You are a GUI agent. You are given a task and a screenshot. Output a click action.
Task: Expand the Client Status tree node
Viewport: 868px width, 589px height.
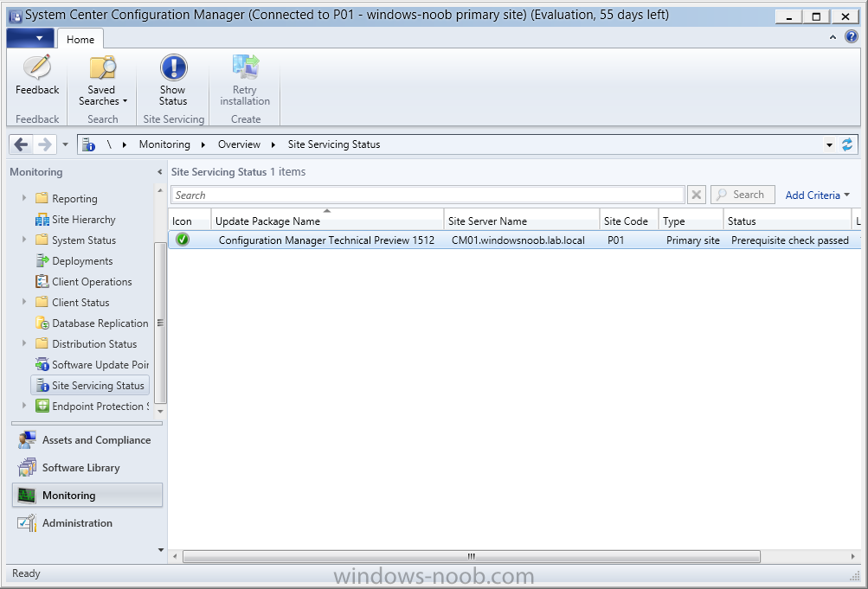(24, 301)
